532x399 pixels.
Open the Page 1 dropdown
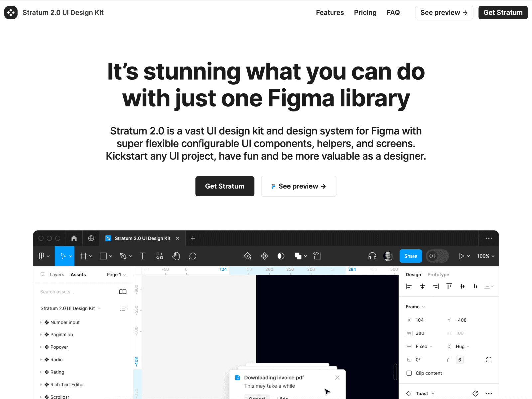[116, 275]
